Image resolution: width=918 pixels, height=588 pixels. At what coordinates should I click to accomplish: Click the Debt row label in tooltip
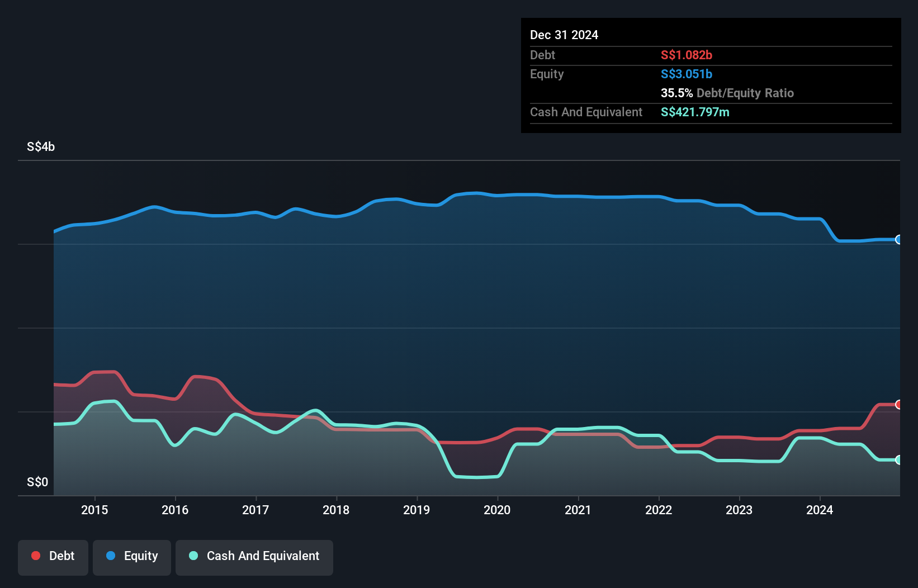coord(542,55)
